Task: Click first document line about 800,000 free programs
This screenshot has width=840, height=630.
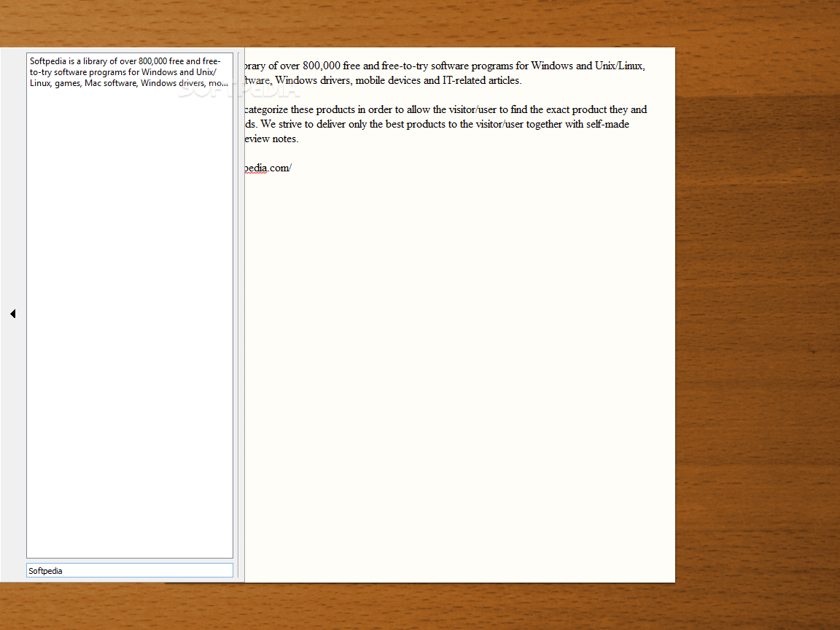Action: tap(445, 66)
